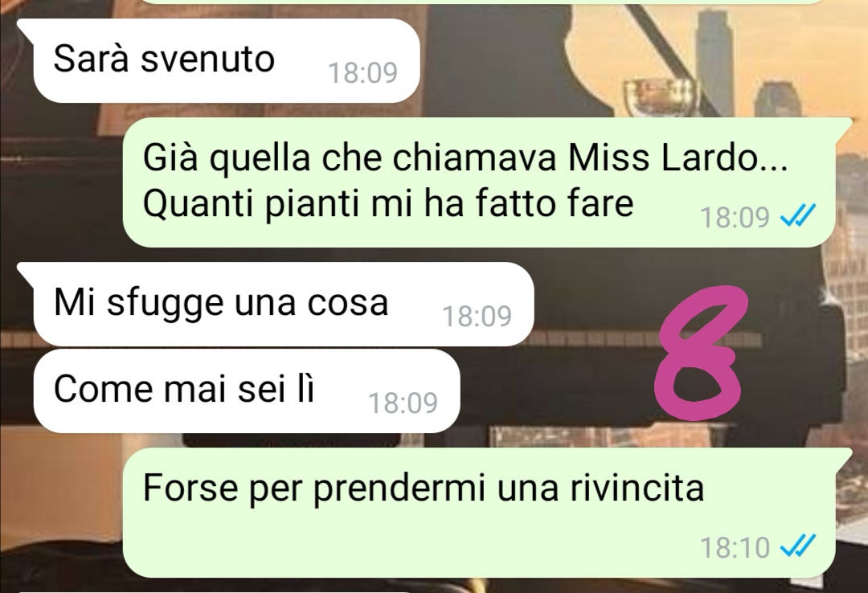
Task: Select the 'Come mai sei lì' message
Action: 247,391
